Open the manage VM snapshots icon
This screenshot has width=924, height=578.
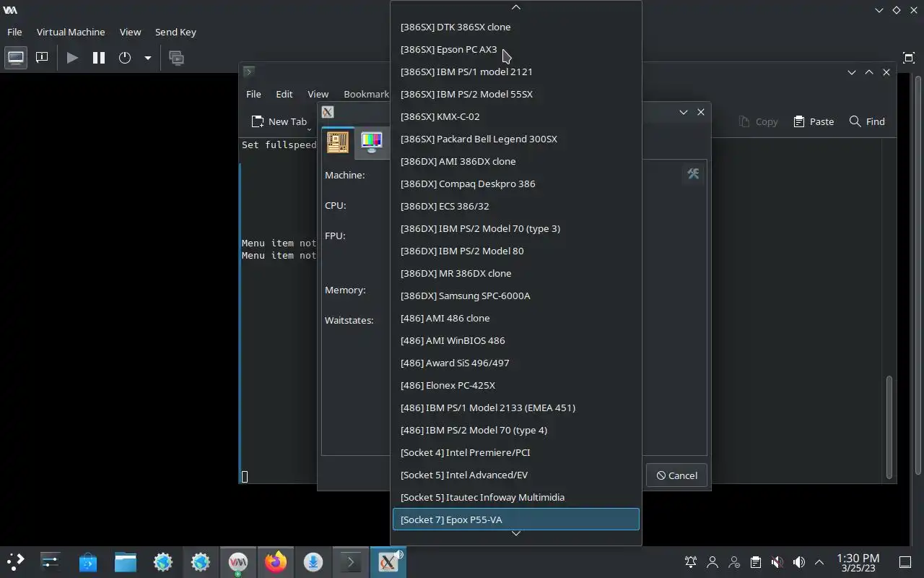pyautogui.click(x=176, y=58)
